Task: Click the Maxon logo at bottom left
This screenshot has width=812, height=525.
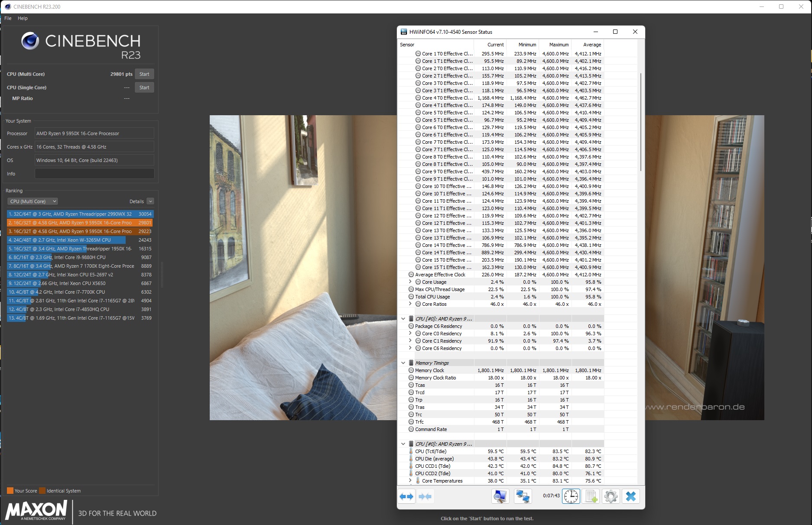Action: tap(36, 510)
